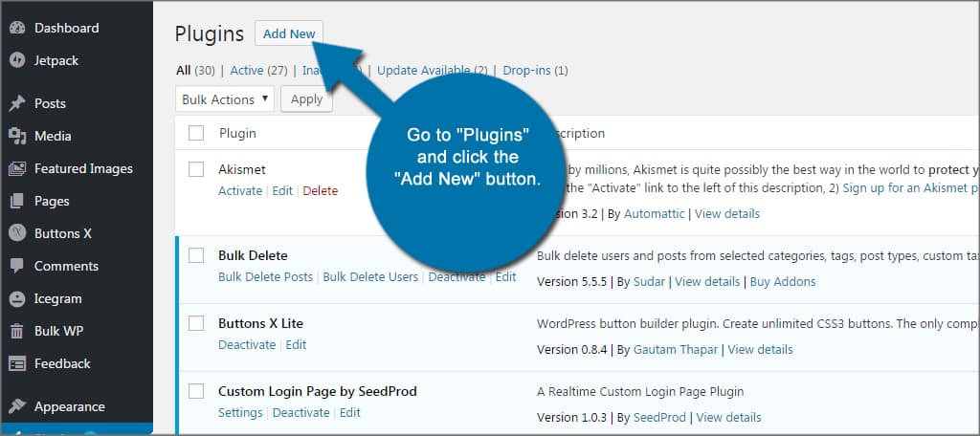Open Akismet View details link
The height and width of the screenshot is (436, 980).
(727, 213)
